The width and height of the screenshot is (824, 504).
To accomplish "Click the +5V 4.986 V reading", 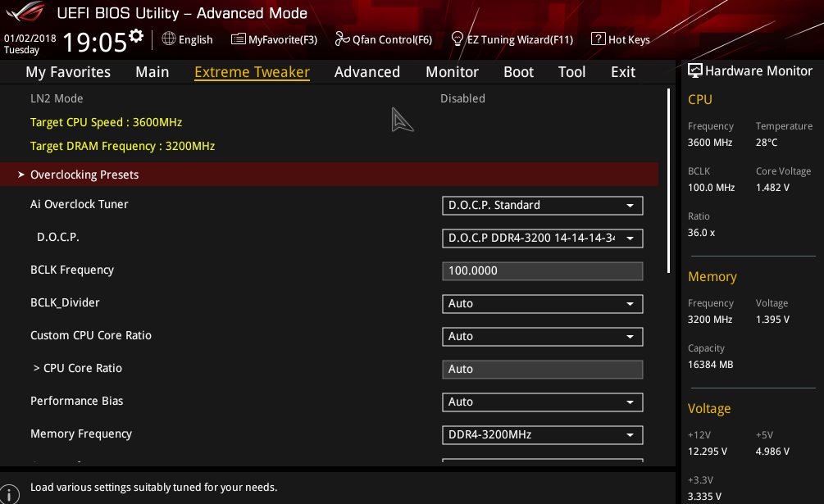I will [x=772, y=452].
